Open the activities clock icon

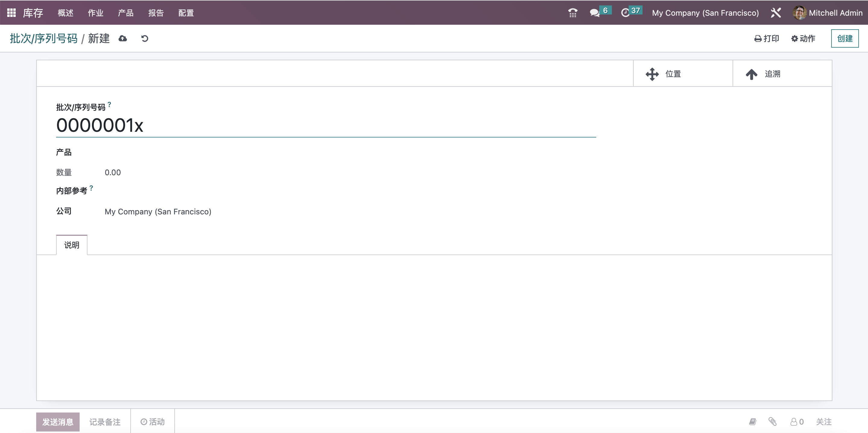[626, 13]
